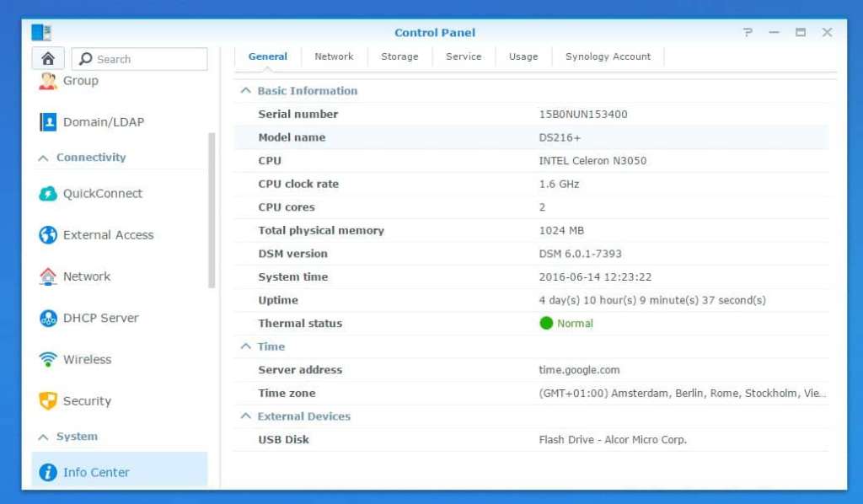
Task: Collapse the System sidebar group
Action: point(43,437)
